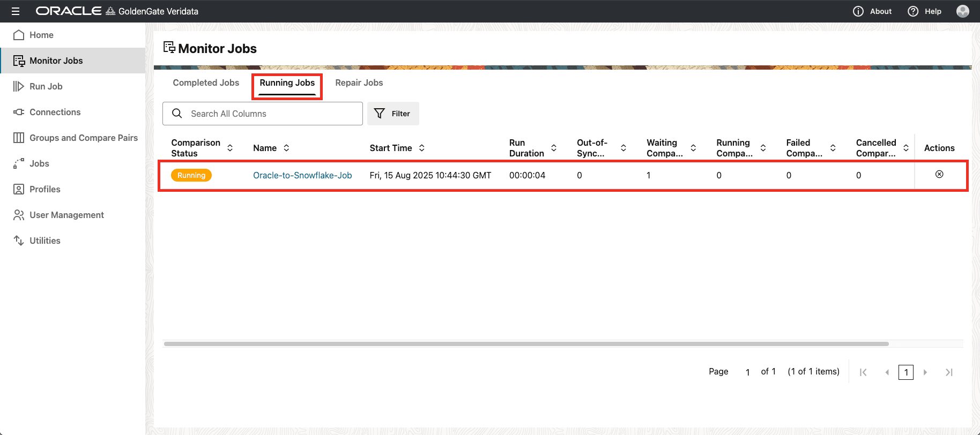The image size is (980, 435).
Task: Click the Run Job play icon
Action: (x=19, y=86)
